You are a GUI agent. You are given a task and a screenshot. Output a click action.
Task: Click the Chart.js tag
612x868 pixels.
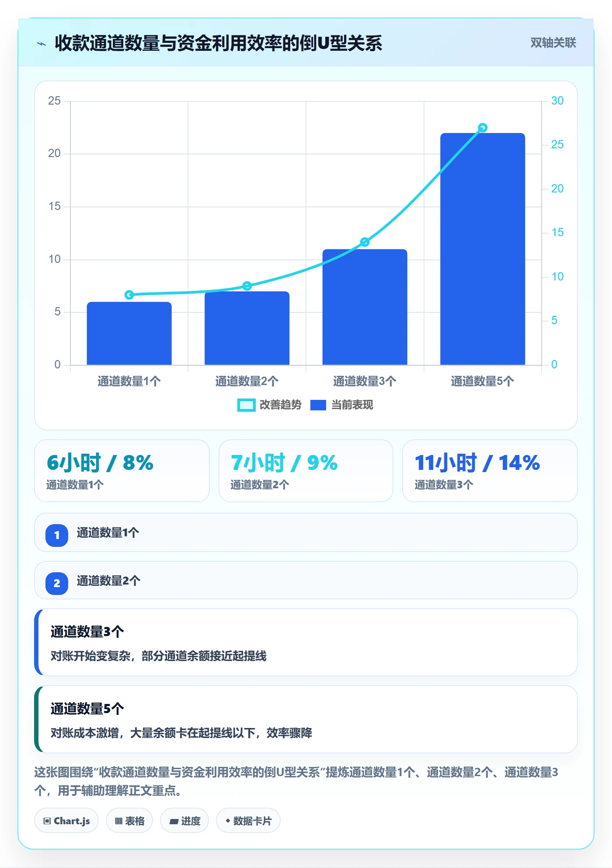[66, 821]
